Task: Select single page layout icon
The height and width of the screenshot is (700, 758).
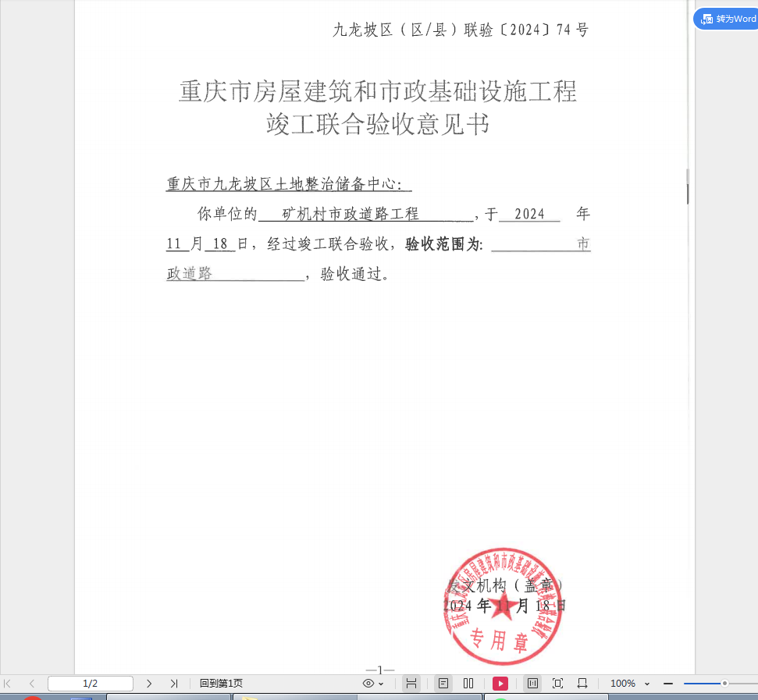Action: pyautogui.click(x=443, y=683)
